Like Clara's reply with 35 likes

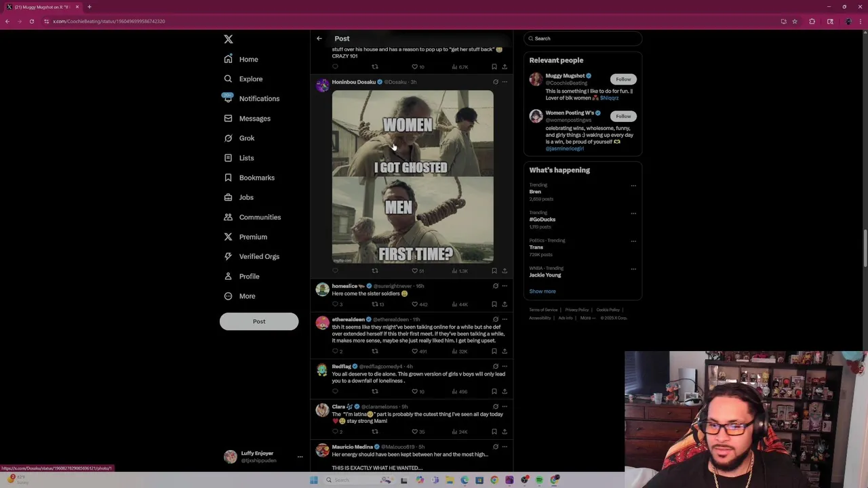point(415,431)
